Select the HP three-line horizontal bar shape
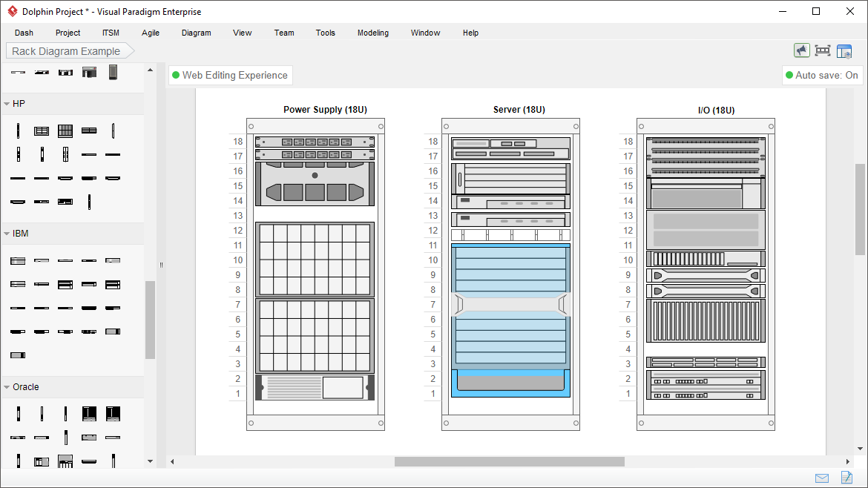Screen dimensions: 868x488 (89, 131)
